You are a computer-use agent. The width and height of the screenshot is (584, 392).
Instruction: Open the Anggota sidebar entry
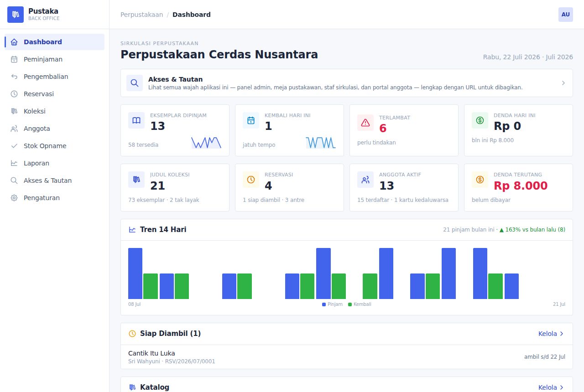(x=54, y=129)
